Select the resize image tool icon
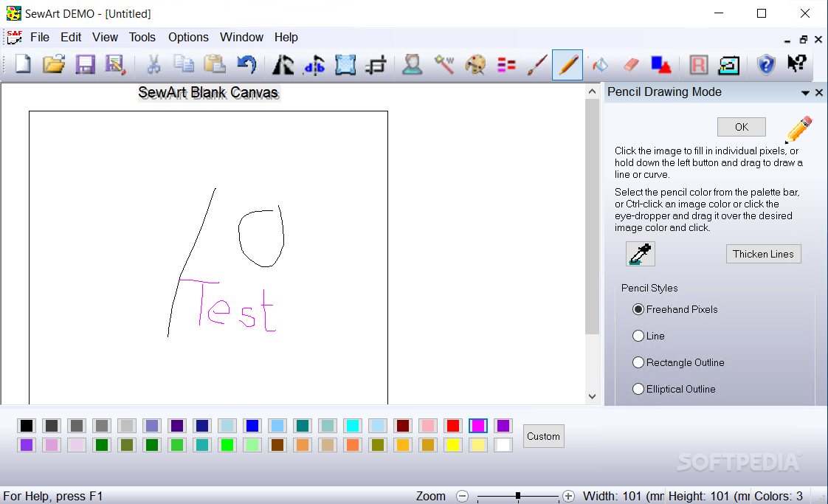 tap(345, 64)
